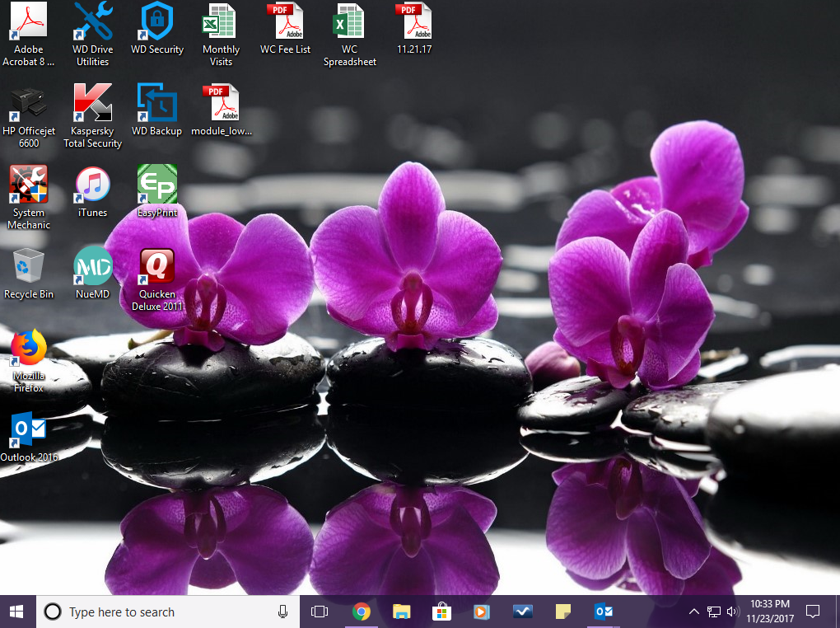Click the Windows Start button
Viewport: 840px width, 628px height.
[17, 612]
